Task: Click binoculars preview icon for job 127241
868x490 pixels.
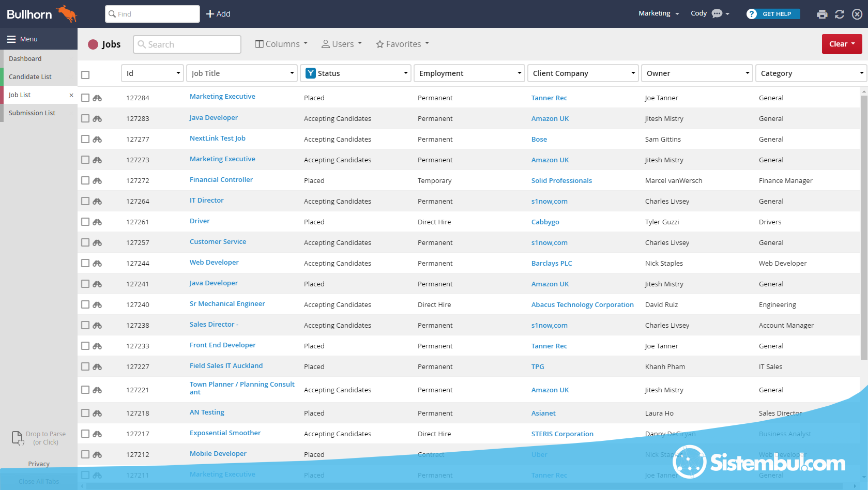Action: tap(97, 284)
